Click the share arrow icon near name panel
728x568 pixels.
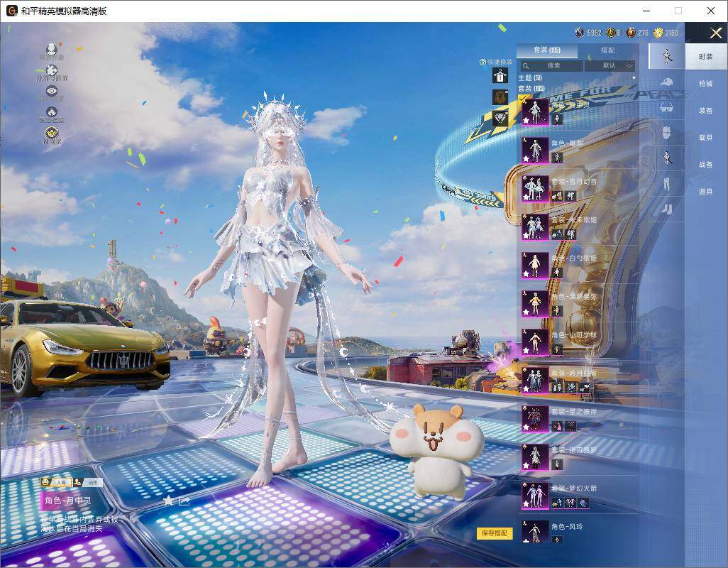(x=184, y=501)
